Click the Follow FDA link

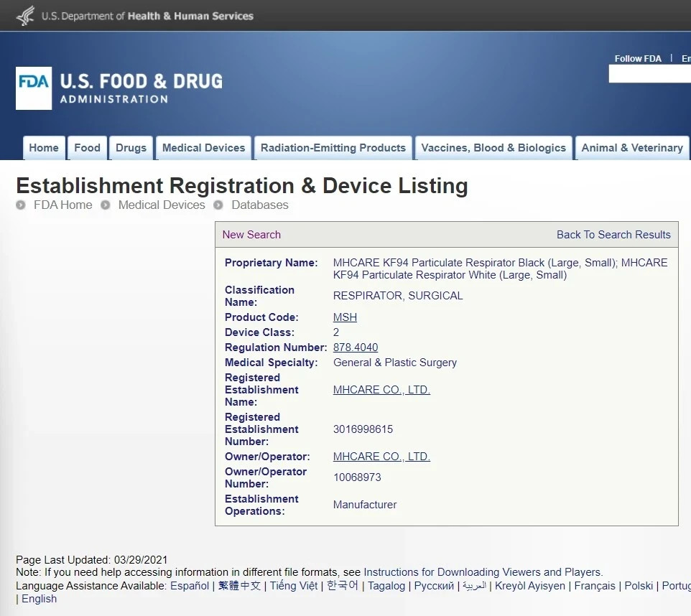638,59
